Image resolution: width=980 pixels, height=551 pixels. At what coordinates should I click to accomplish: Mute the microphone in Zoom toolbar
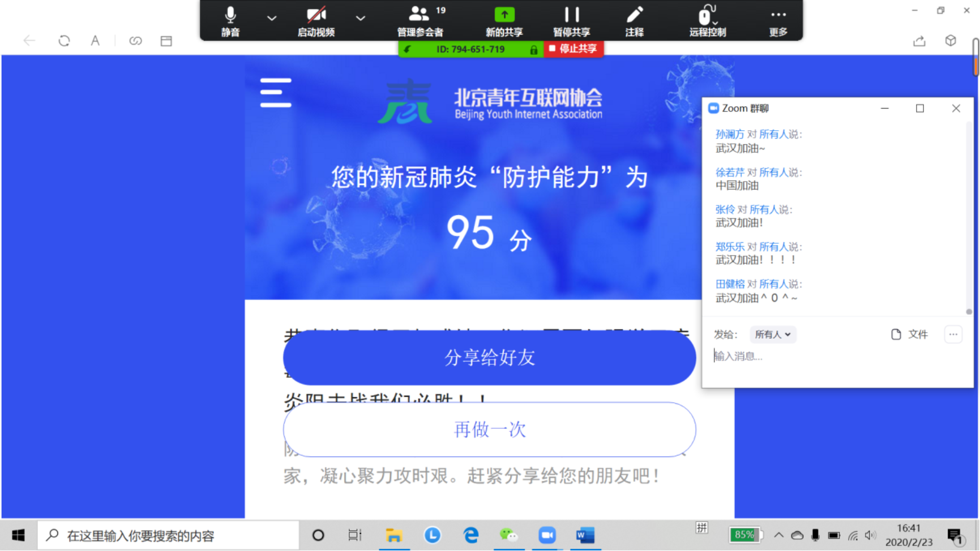(x=230, y=20)
